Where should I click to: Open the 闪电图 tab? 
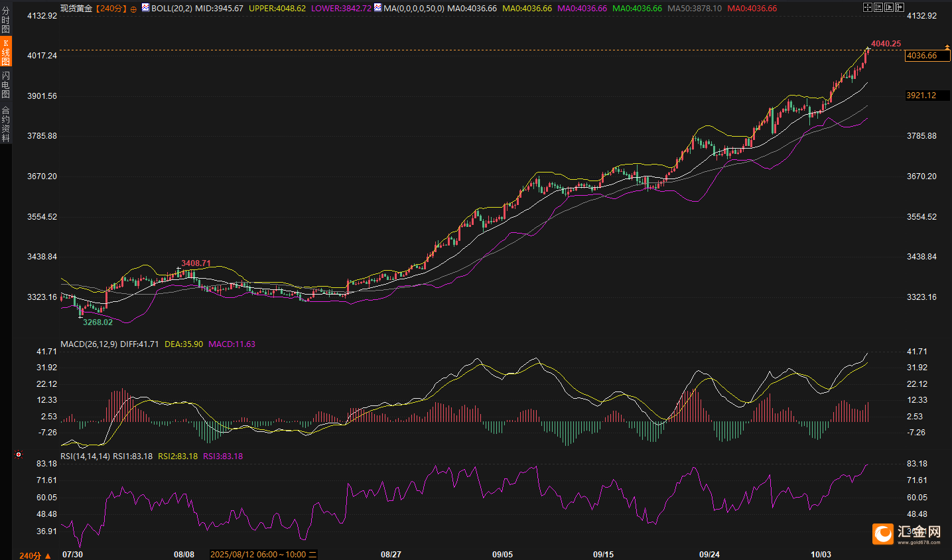pyautogui.click(x=5, y=84)
